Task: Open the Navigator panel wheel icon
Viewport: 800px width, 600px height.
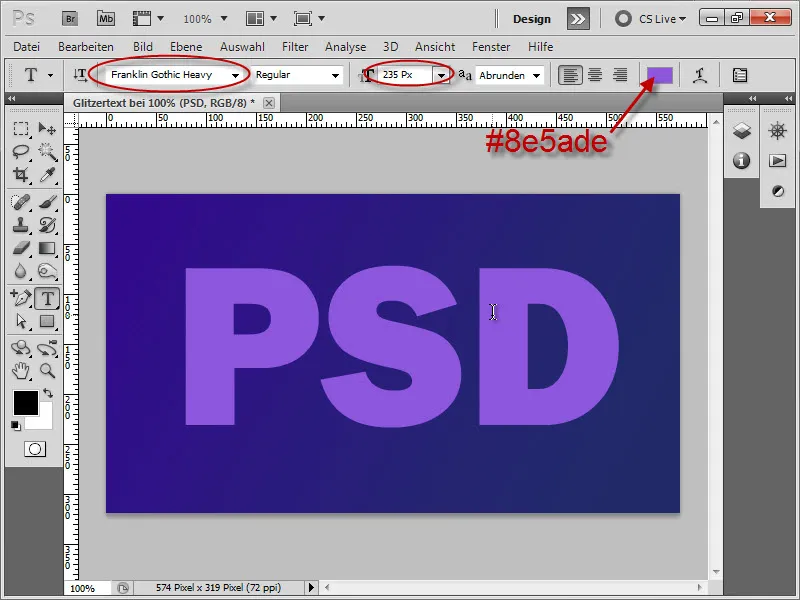Action: [778, 131]
